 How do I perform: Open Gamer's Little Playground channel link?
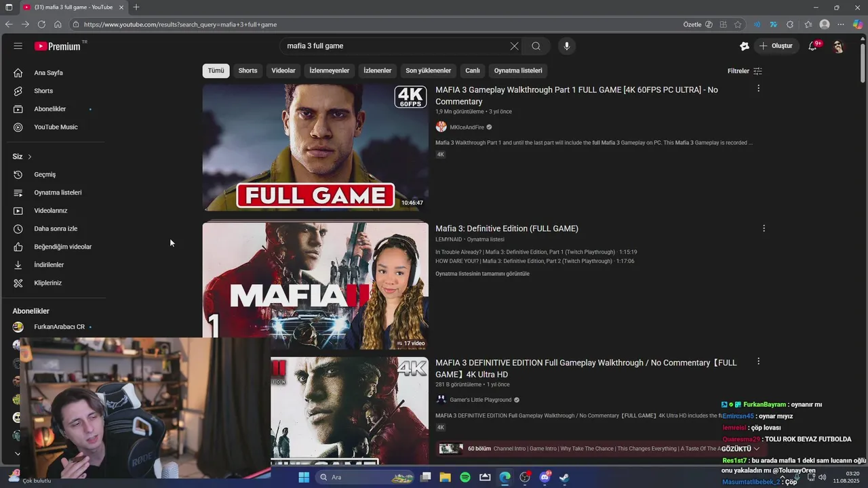pyautogui.click(x=480, y=400)
